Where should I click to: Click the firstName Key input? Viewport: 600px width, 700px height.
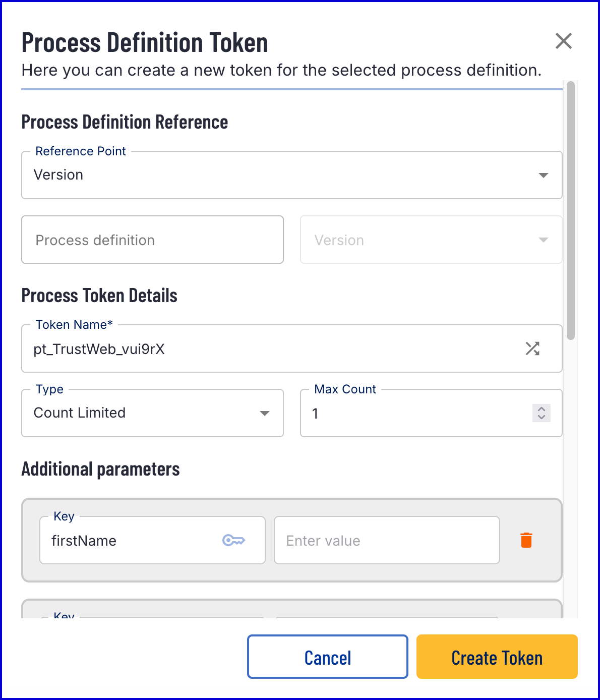click(x=131, y=541)
